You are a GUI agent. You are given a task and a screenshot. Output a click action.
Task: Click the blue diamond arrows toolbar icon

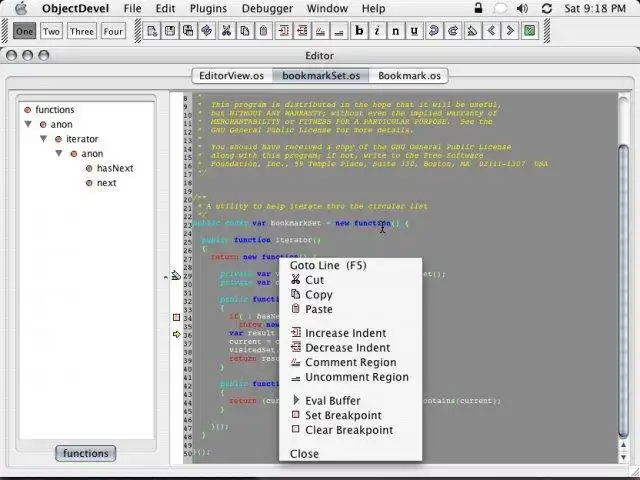(207, 31)
